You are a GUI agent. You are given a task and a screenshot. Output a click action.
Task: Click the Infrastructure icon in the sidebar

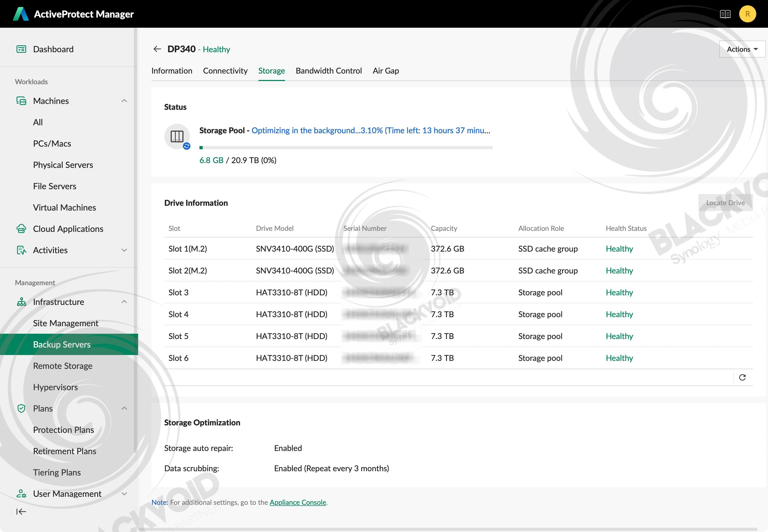(x=21, y=302)
